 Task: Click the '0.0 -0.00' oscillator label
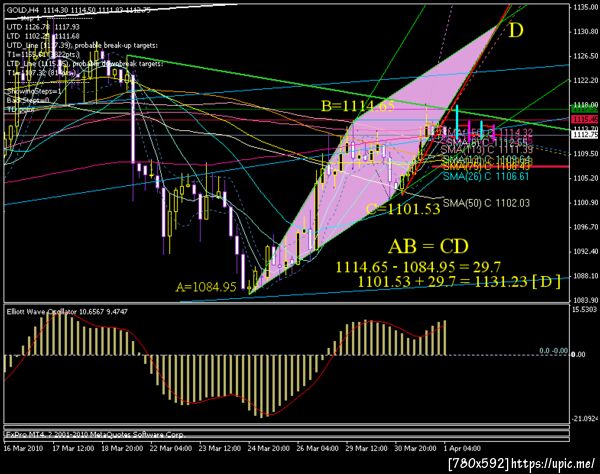point(553,350)
